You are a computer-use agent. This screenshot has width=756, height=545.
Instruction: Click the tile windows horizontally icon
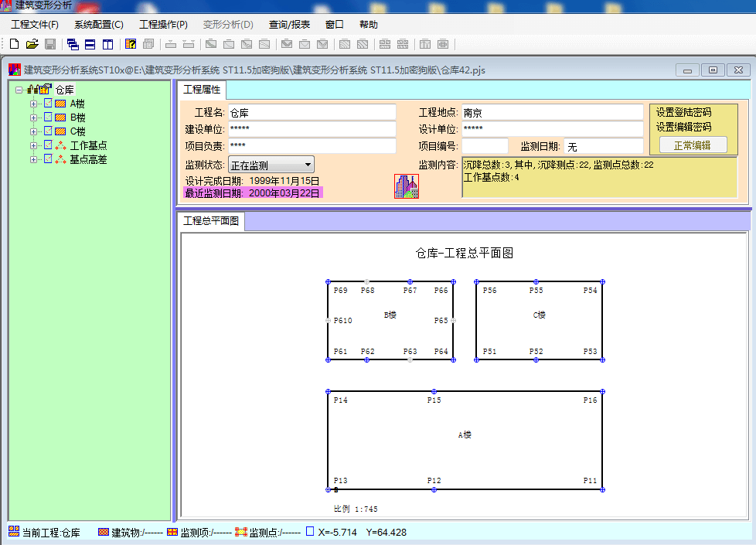[90, 44]
